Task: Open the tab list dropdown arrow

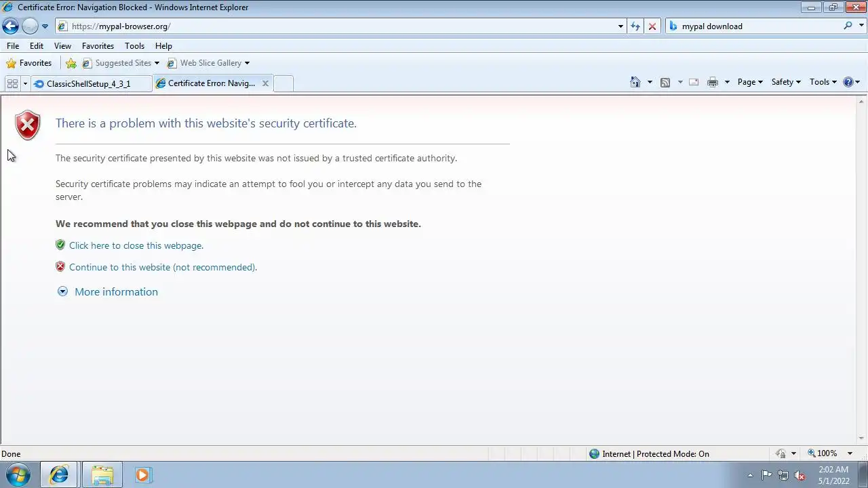Action: [25, 83]
